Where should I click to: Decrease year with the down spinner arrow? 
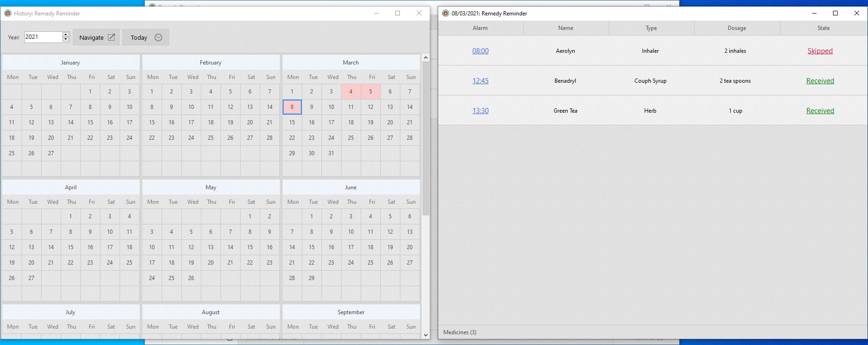(66, 40)
